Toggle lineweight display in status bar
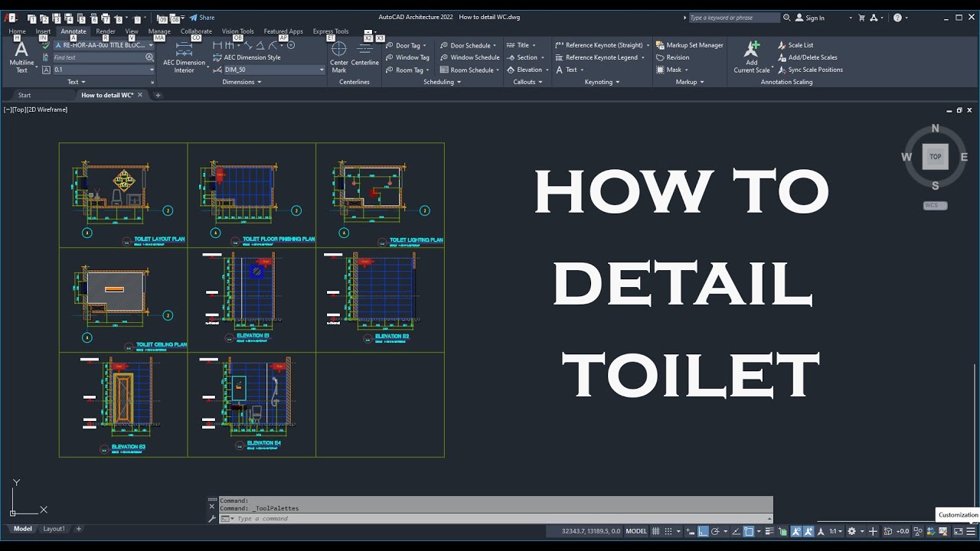Image resolution: width=980 pixels, height=551 pixels. pyautogui.click(x=769, y=531)
